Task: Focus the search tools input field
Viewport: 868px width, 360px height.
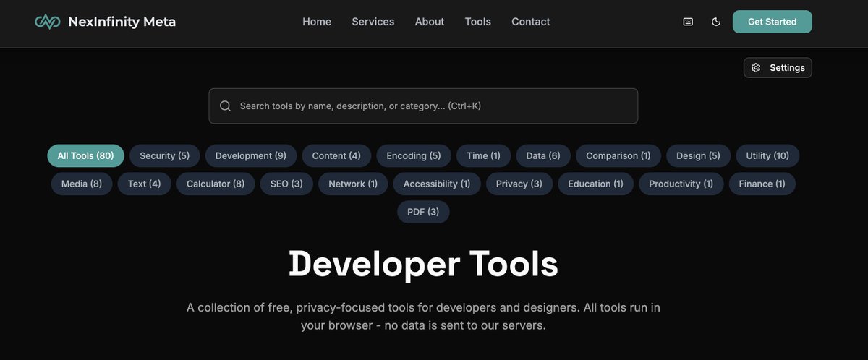Action: [423, 106]
